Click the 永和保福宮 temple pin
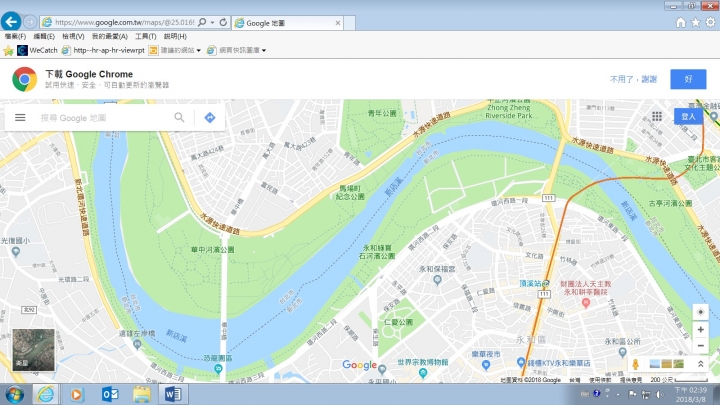Viewport: 720px width, 405px height. coord(437,279)
